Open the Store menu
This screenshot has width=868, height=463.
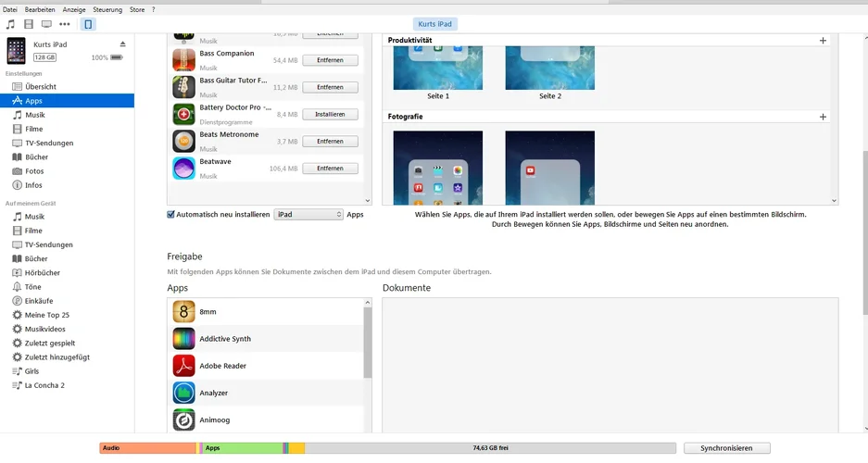pos(137,9)
